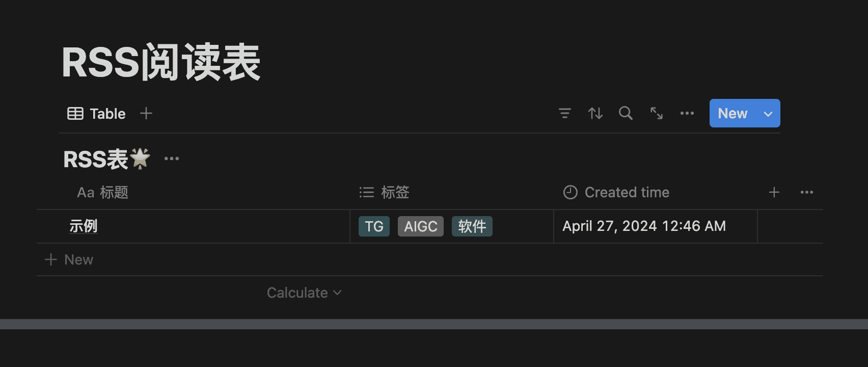Click the TG tag chip
Image resolution: width=868 pixels, height=367 pixels.
(374, 226)
